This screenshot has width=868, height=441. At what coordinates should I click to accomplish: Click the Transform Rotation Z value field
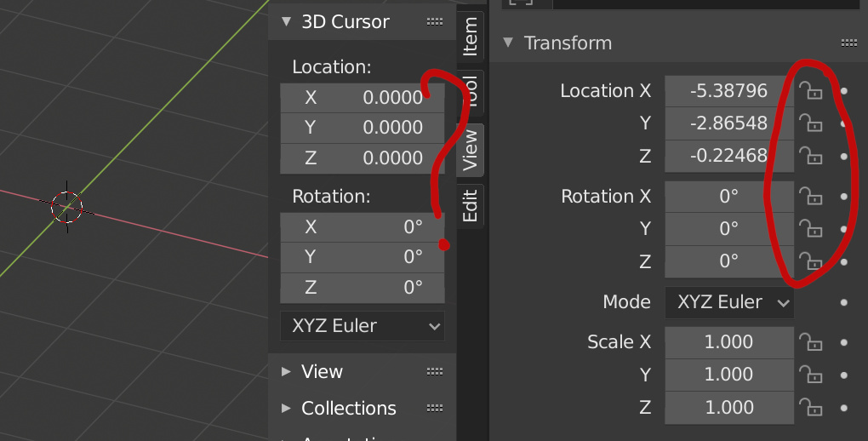(x=729, y=261)
